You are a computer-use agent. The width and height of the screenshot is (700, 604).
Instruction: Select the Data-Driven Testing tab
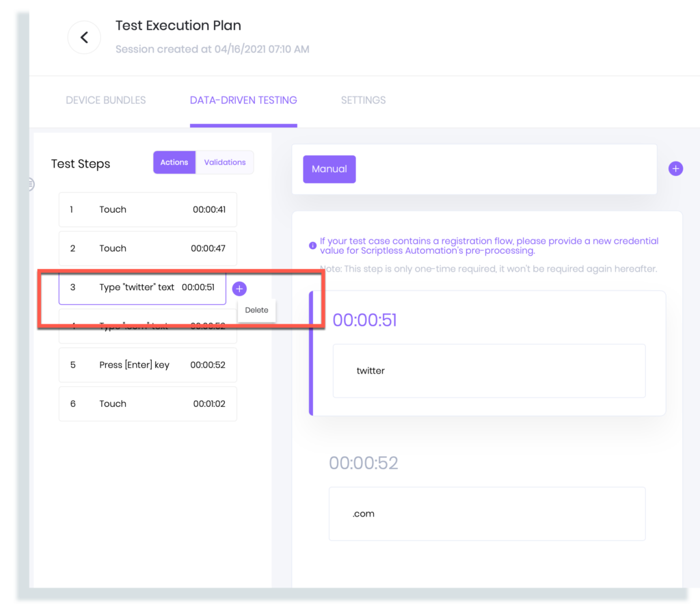click(243, 100)
